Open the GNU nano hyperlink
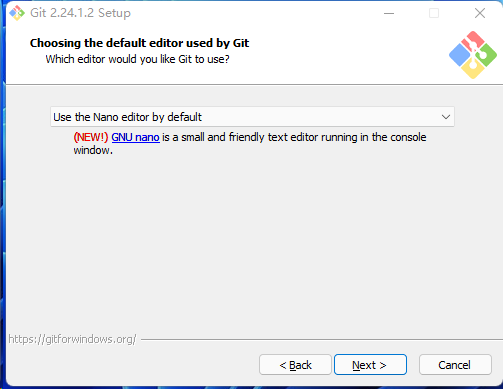Viewport: 503px width, 389px height. click(135, 137)
